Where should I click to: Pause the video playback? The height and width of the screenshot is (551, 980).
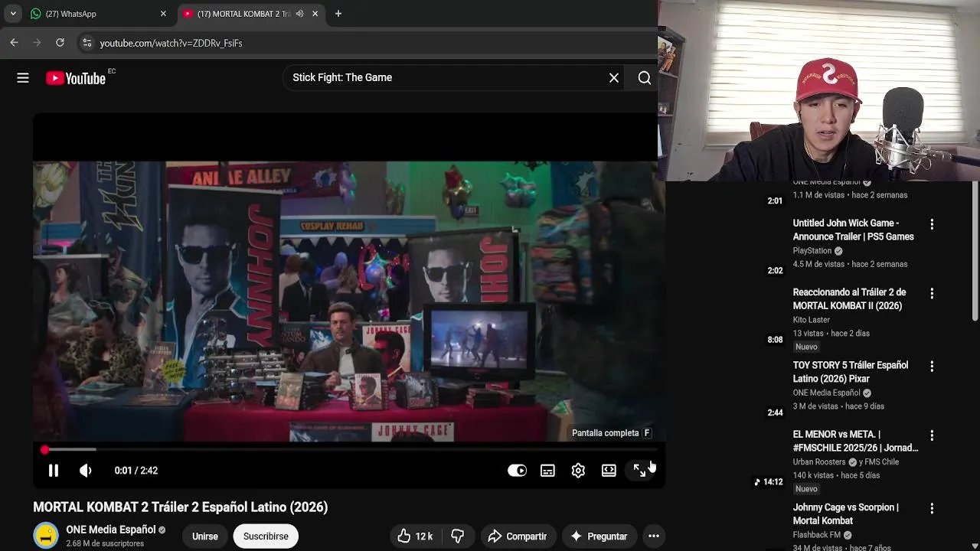(x=54, y=471)
